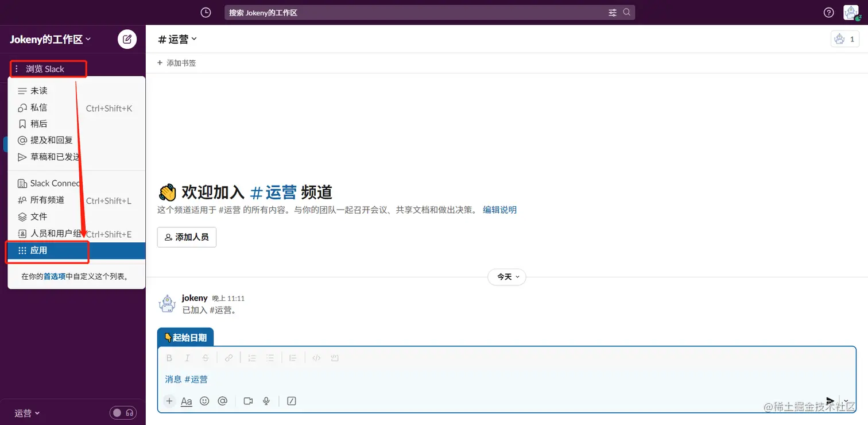Expand the Jokeny的工作区 workspace menu
Viewport: 868px width, 425px height.
coord(51,39)
